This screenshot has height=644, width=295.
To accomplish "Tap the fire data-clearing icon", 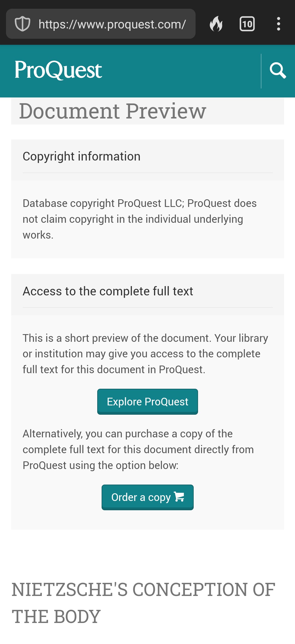I will [x=216, y=24].
